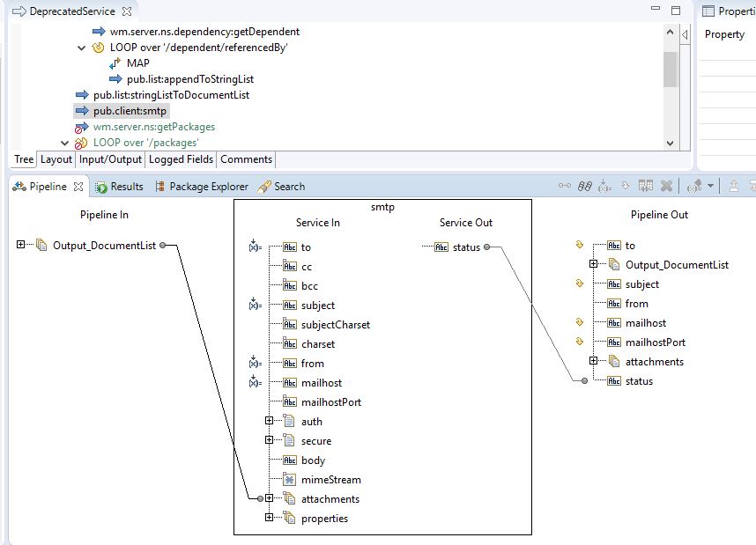Click the MAP step icon
Image resolution: width=756 pixels, height=545 pixels.
(115, 63)
